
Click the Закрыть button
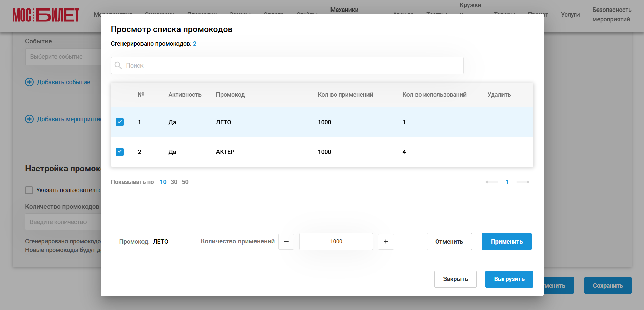(x=455, y=279)
